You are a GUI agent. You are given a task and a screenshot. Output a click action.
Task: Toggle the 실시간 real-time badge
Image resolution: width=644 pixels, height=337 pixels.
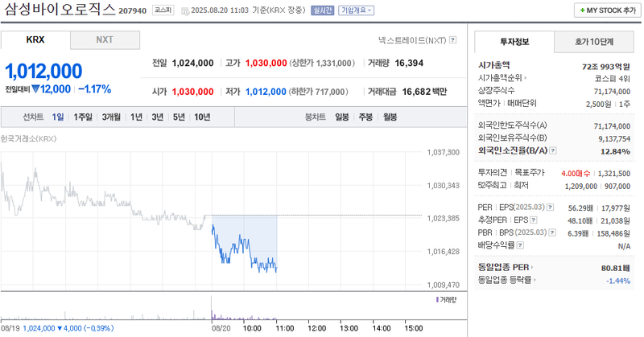click(x=323, y=10)
